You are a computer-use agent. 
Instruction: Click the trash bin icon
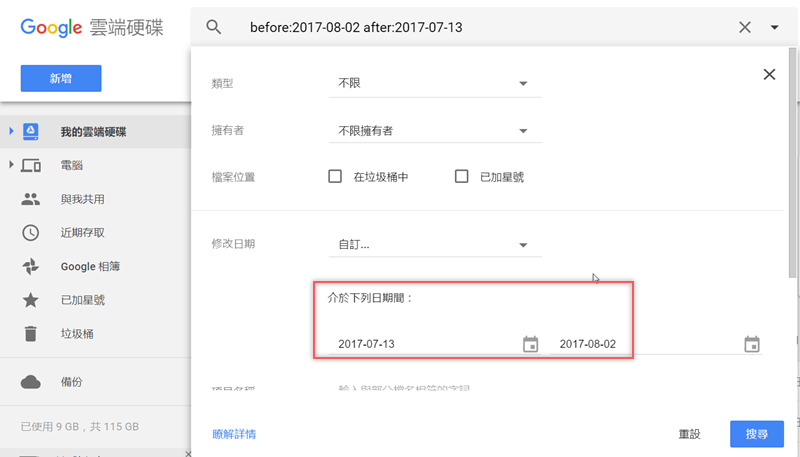[x=31, y=334]
